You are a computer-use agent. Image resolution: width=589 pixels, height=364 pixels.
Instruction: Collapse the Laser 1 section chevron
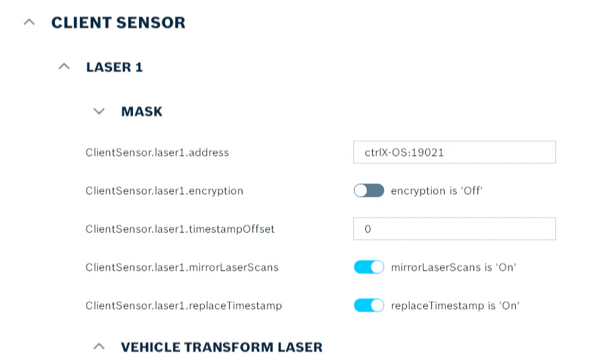point(64,67)
